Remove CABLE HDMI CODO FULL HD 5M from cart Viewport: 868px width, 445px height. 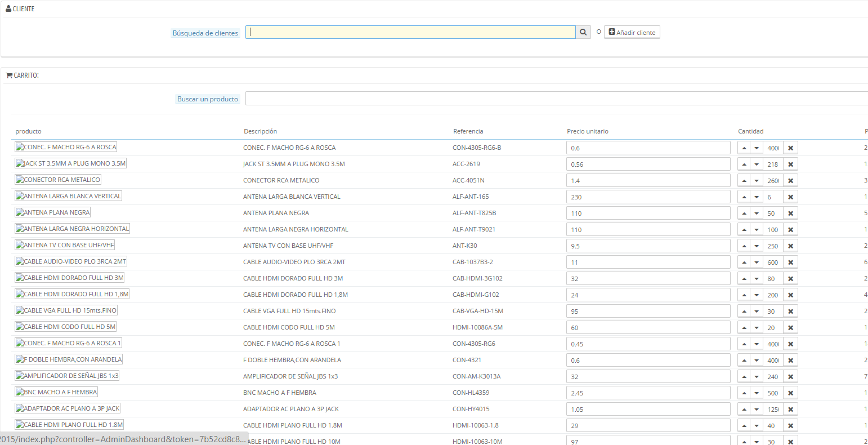790,328
